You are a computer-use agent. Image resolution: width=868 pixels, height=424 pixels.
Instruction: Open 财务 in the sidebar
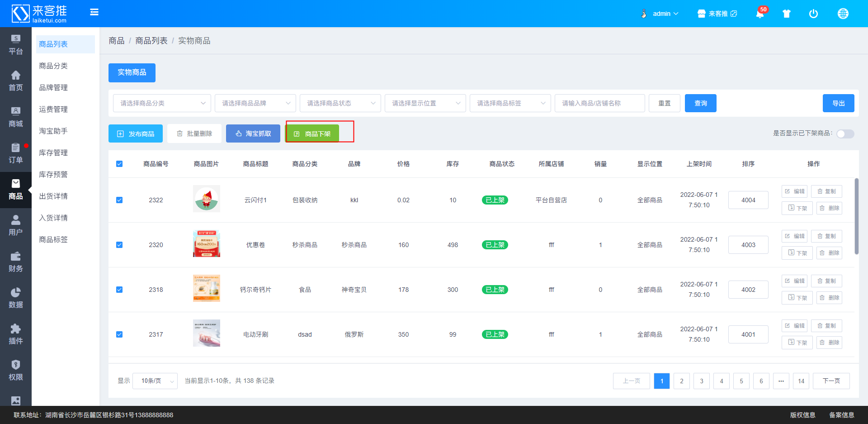pos(16,262)
